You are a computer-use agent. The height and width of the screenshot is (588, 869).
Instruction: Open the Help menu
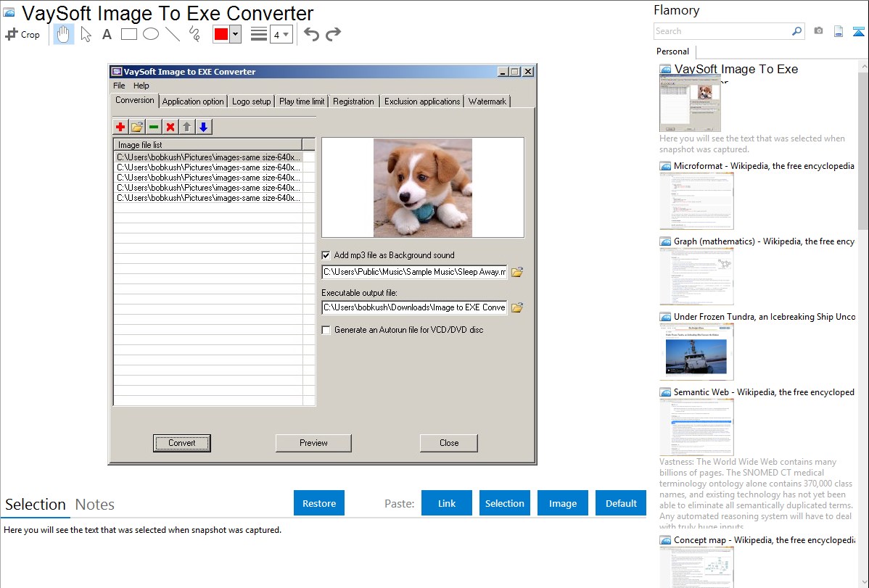[141, 86]
